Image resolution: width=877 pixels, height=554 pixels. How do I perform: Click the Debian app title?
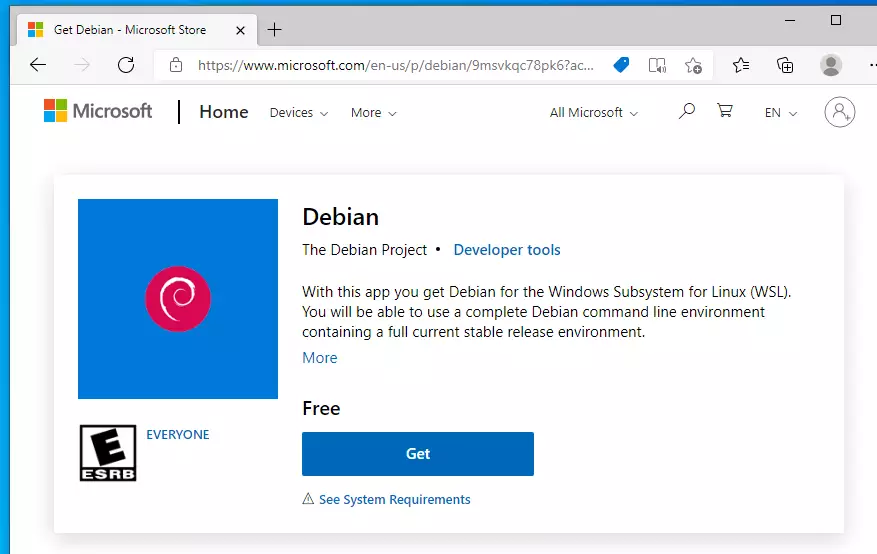click(x=341, y=217)
